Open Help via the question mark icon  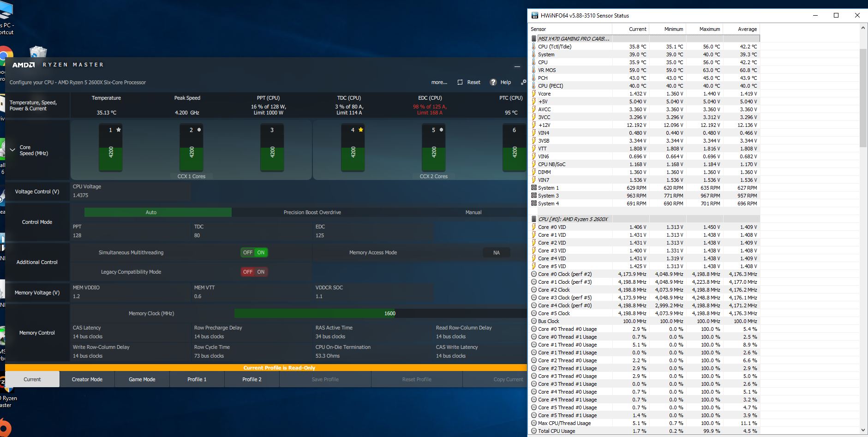[493, 82]
